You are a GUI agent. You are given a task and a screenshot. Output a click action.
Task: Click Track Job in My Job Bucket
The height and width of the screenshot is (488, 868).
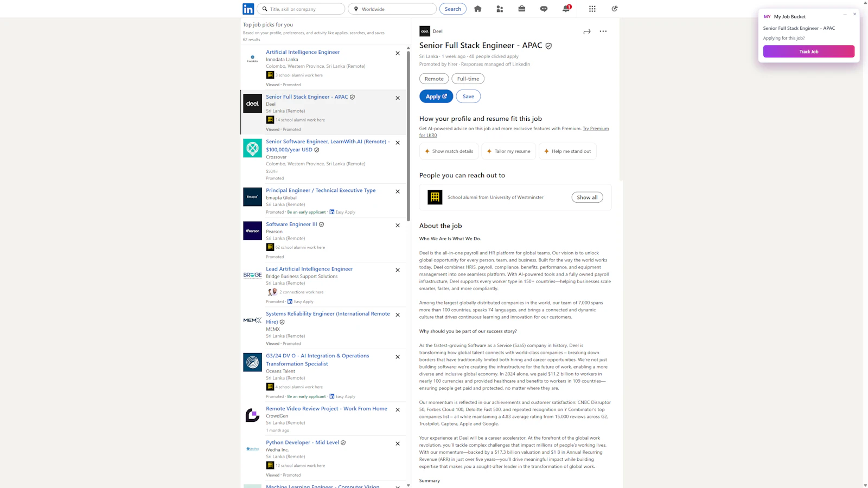pos(808,52)
